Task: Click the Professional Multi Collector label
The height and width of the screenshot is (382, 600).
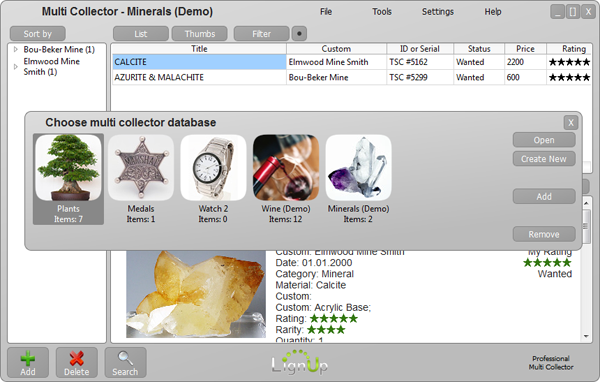Action: pyautogui.click(x=551, y=363)
